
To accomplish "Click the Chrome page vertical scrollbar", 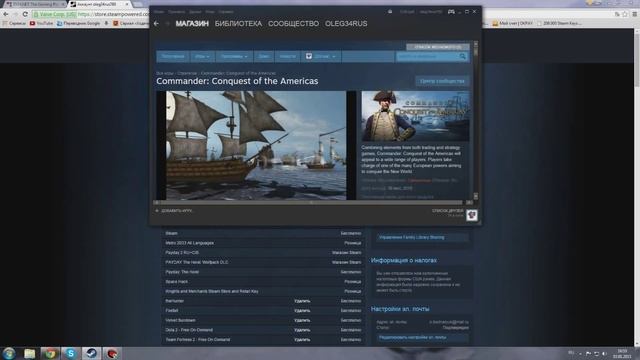I will pos(636,188).
